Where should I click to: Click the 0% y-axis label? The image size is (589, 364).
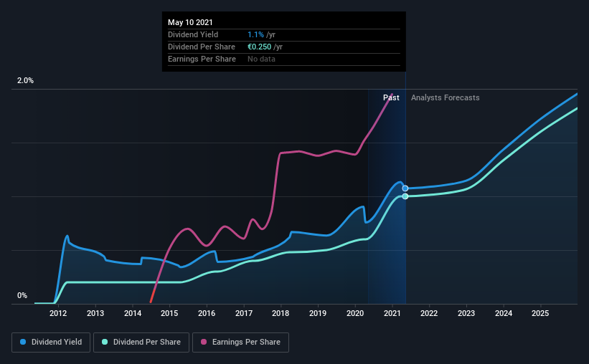[22, 296]
